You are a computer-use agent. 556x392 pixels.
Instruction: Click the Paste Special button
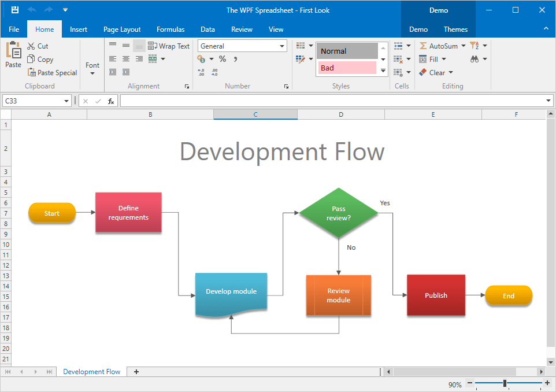[x=52, y=73]
